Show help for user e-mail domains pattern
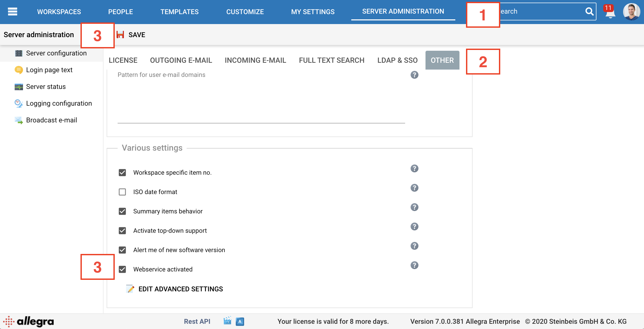Viewport: 644px width, 329px height. coord(414,75)
